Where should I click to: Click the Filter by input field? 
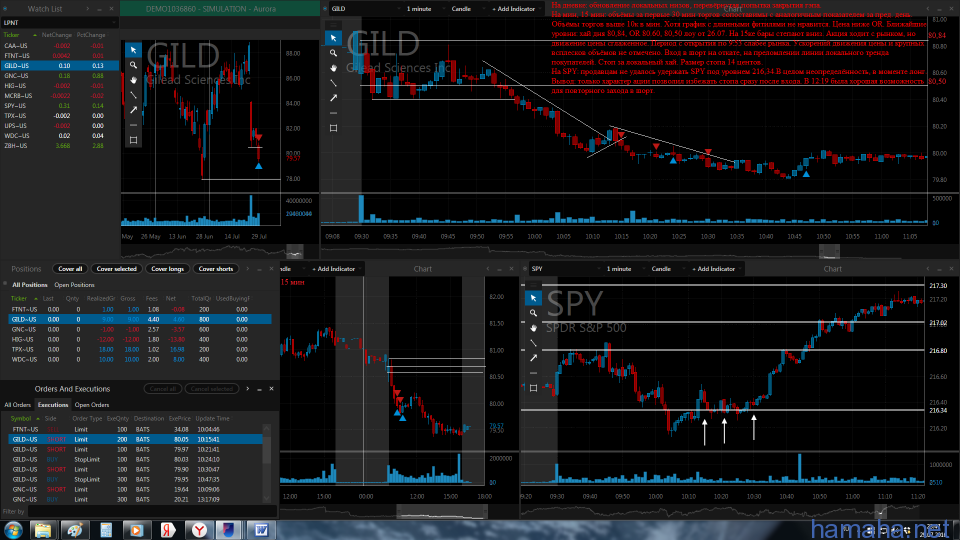pos(152,511)
